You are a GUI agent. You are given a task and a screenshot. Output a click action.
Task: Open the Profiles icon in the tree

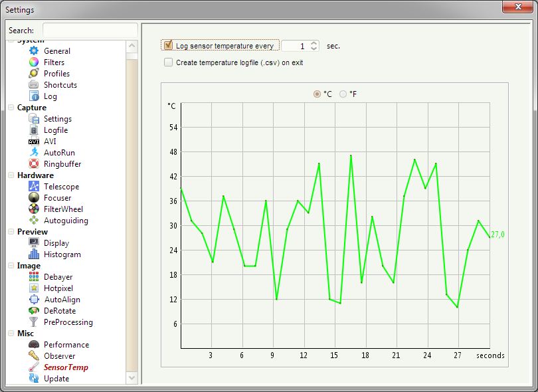coord(34,74)
